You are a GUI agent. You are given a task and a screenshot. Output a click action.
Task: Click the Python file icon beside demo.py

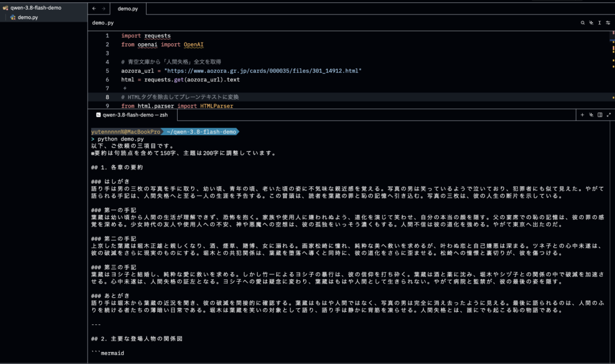(13, 17)
